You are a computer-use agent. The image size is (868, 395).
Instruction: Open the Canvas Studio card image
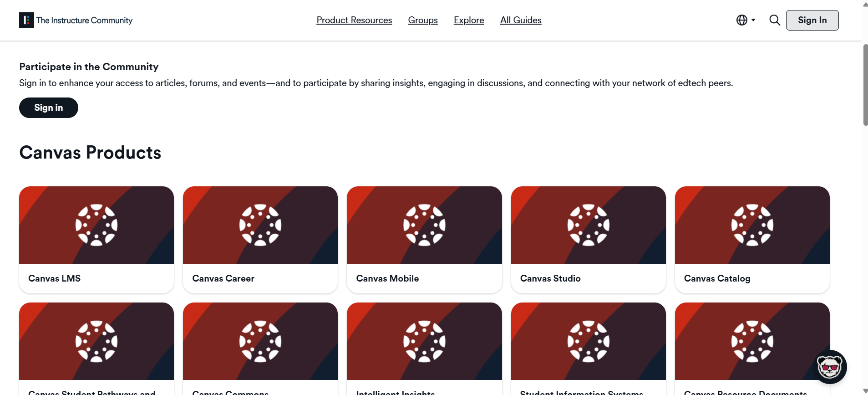[x=589, y=225]
